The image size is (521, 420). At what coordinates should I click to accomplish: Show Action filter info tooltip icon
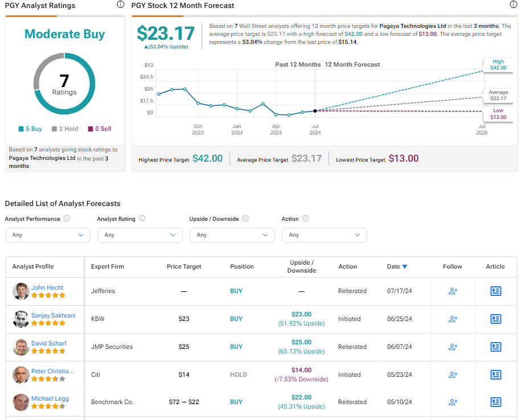(305, 219)
